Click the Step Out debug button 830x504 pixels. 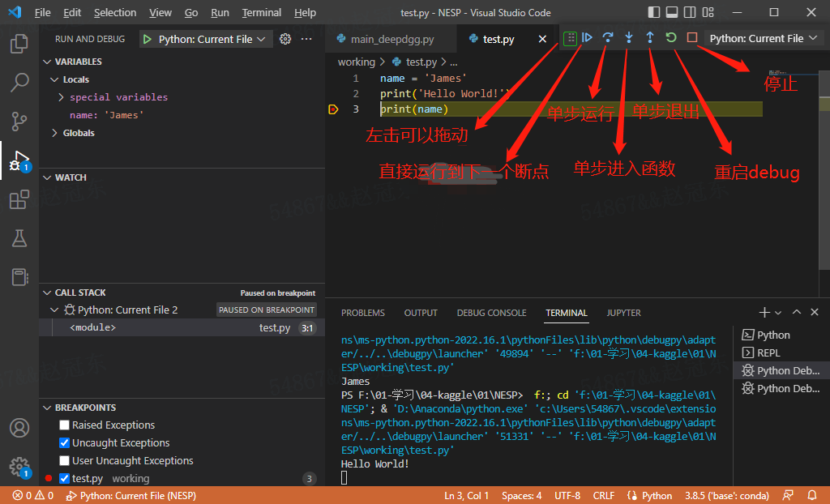point(650,37)
